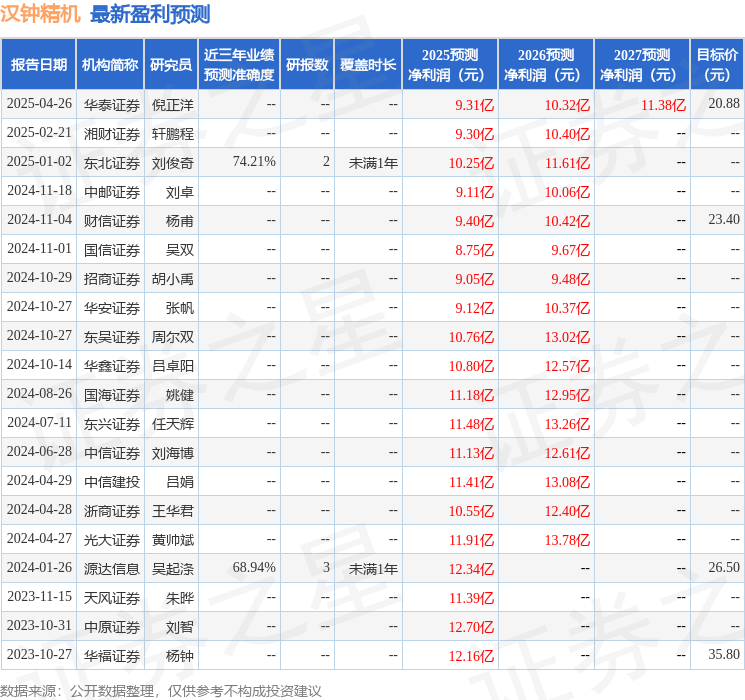The height and width of the screenshot is (700, 745).
Task: Click the 2027预测净利润 column header
Action: pos(642,65)
